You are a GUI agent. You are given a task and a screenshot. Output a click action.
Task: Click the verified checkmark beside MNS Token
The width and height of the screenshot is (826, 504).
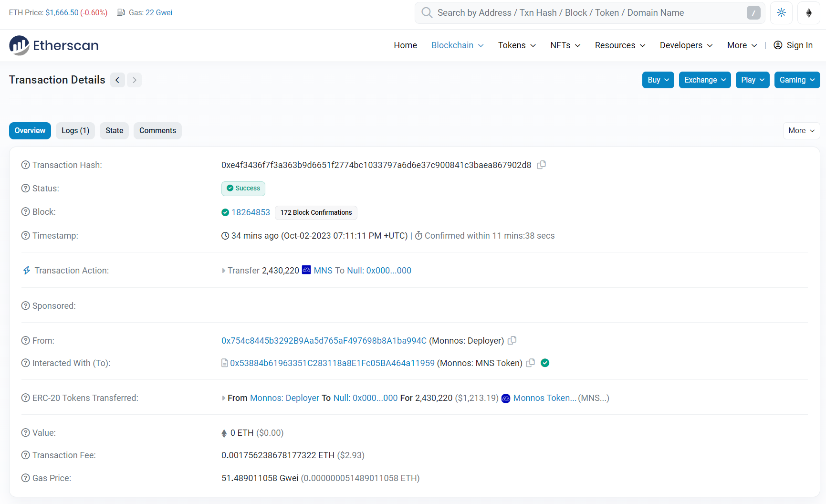(x=545, y=363)
